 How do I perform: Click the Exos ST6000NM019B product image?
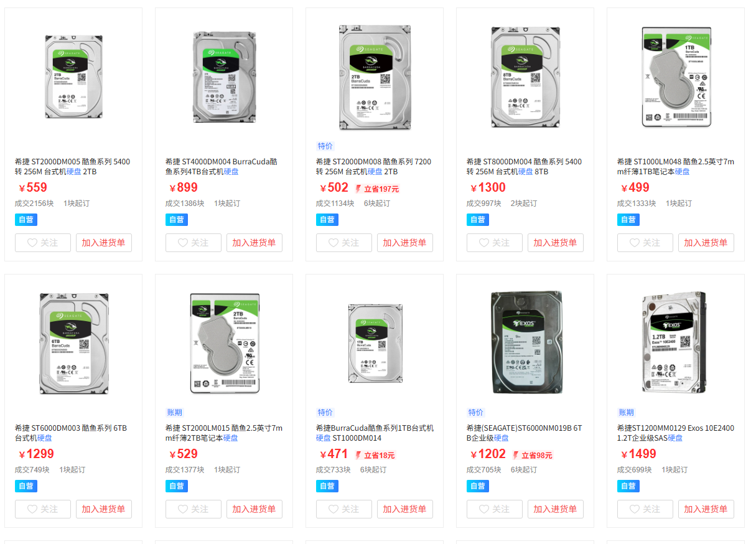[525, 342]
